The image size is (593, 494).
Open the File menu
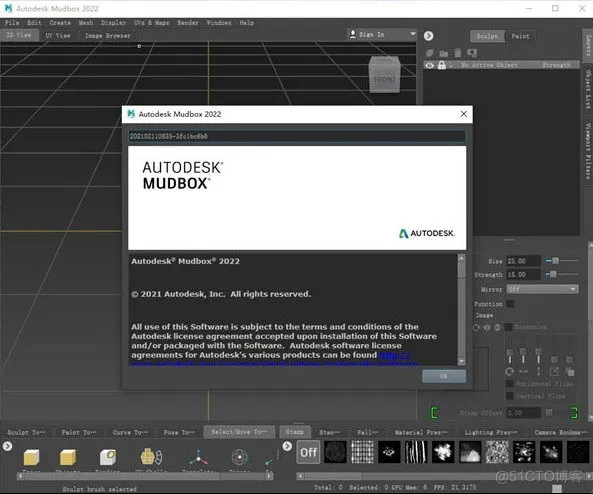(x=12, y=23)
